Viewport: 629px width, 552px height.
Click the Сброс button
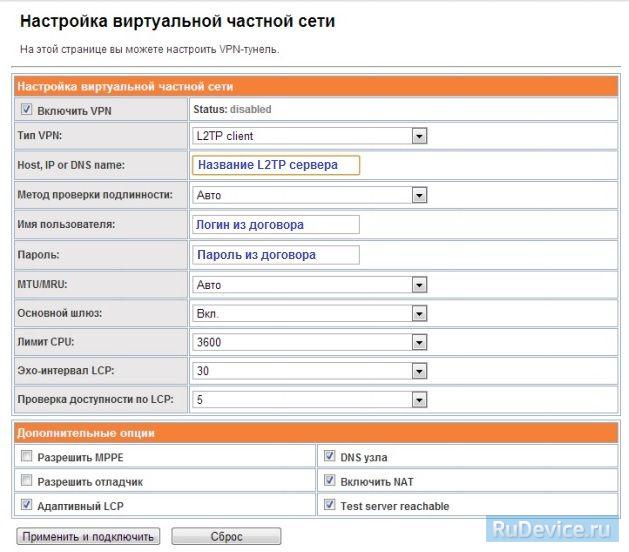pos(226,537)
